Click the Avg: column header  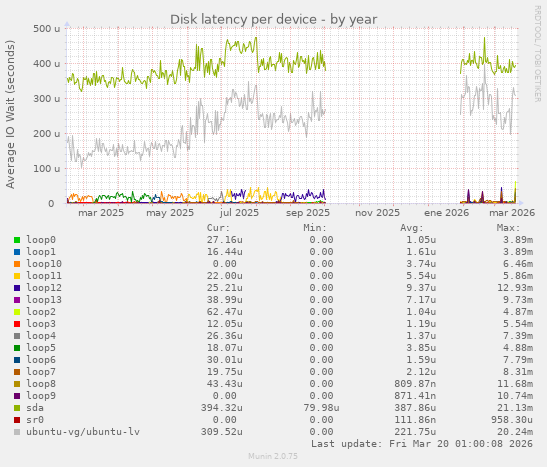coord(412,228)
